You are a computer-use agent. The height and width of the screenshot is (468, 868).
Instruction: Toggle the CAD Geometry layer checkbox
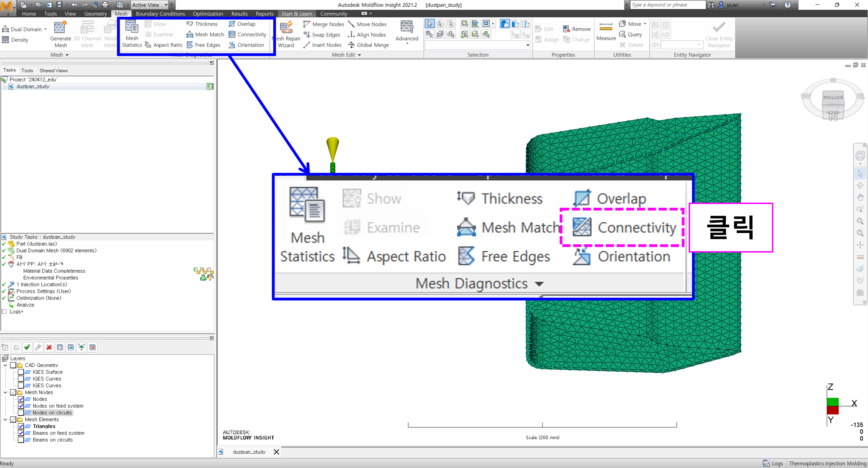tap(13, 365)
